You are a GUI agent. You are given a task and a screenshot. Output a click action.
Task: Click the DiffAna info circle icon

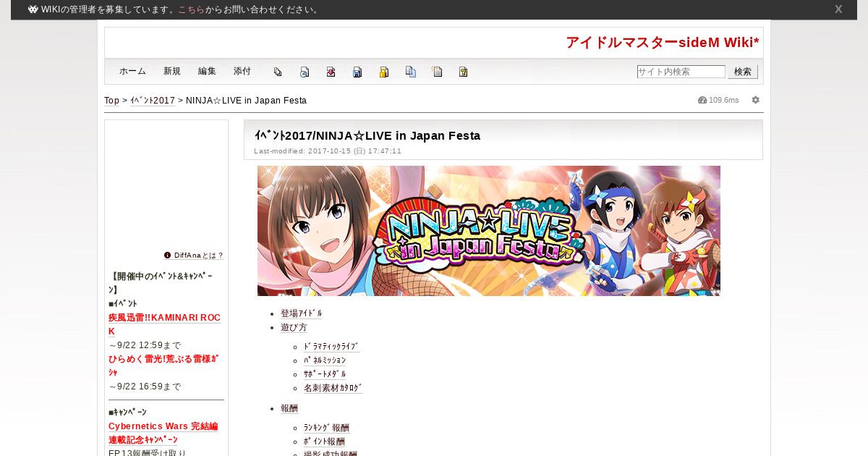point(168,255)
